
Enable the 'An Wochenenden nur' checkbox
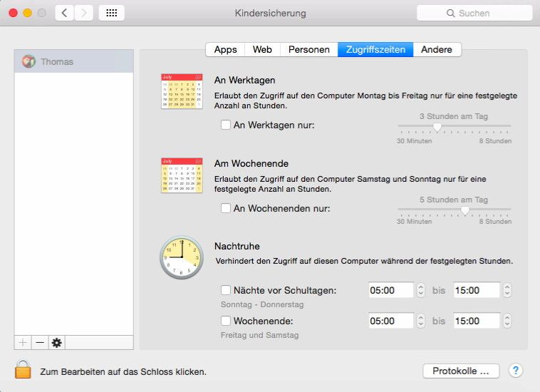click(x=226, y=209)
